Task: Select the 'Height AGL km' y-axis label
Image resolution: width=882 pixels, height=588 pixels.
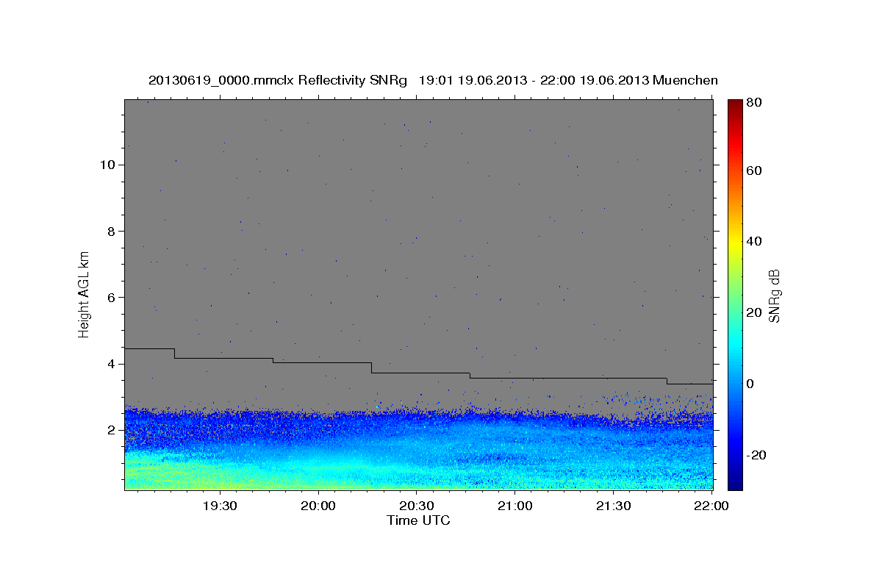Action: [x=85, y=293]
